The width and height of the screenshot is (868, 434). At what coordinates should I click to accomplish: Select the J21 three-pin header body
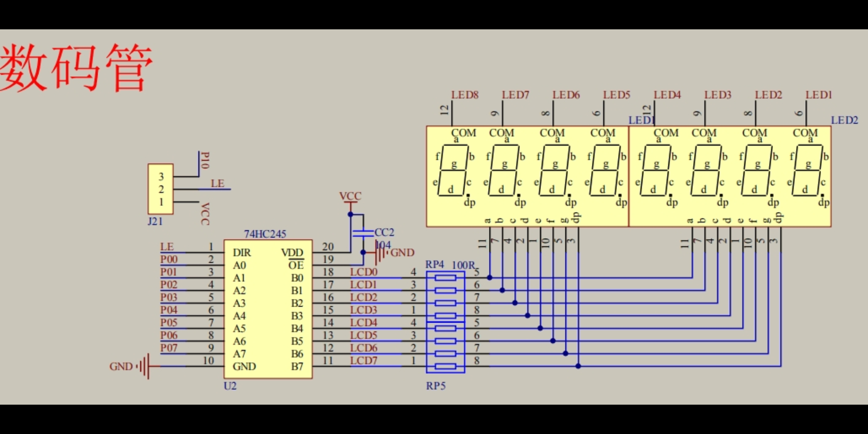(x=161, y=189)
